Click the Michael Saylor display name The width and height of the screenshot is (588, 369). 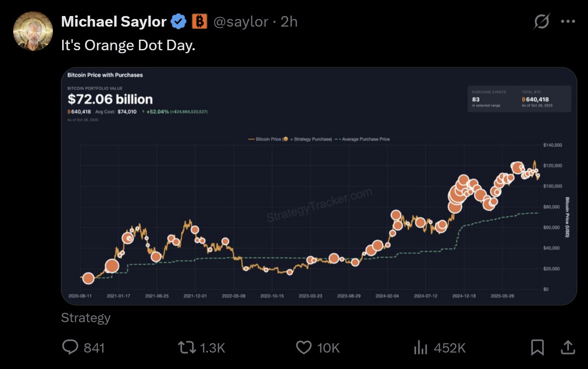click(114, 22)
